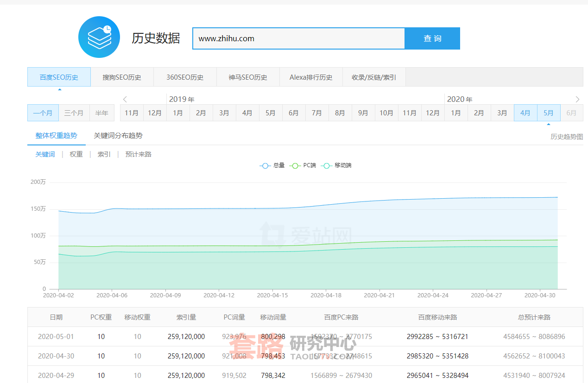Select the 百度SEO历史 tab
This screenshot has width=588, height=383.
click(59, 77)
